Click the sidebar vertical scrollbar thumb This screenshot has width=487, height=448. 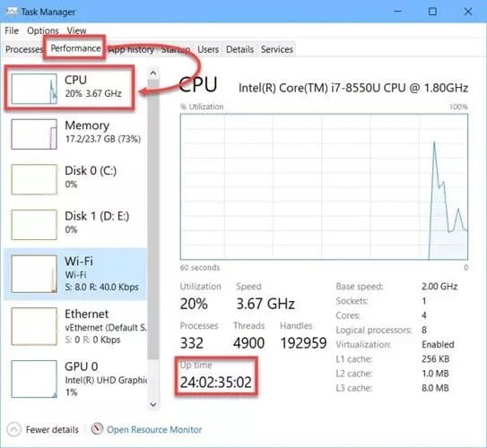(x=153, y=220)
